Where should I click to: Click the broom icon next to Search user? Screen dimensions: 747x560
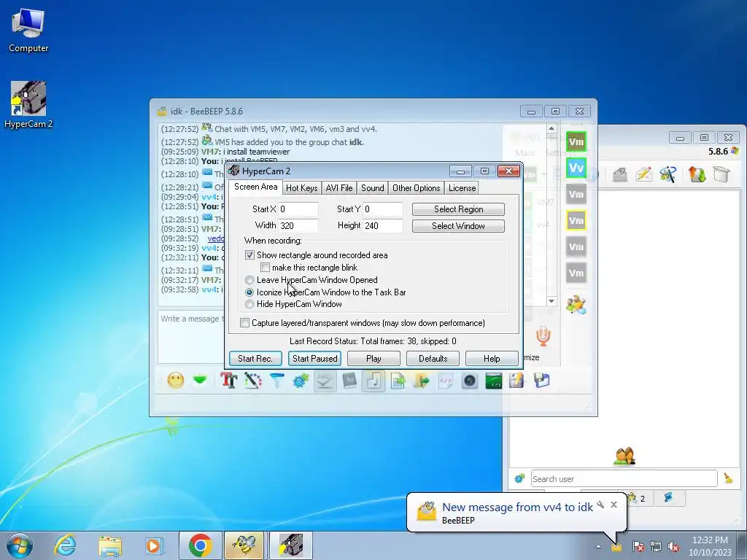[x=728, y=478]
